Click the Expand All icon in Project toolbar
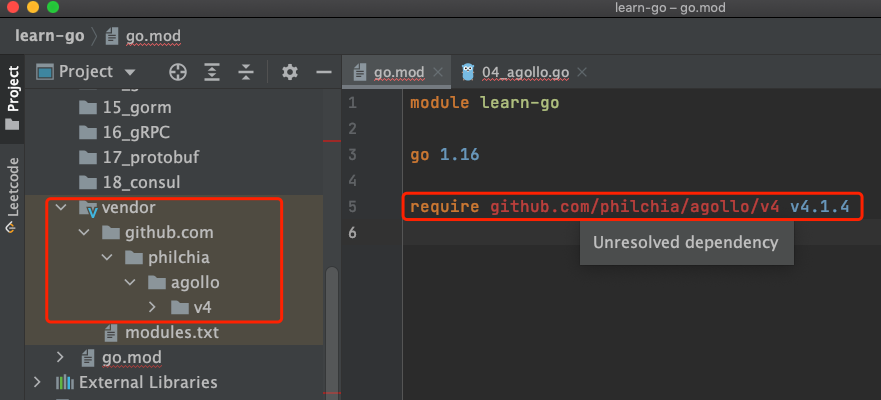 coord(211,72)
